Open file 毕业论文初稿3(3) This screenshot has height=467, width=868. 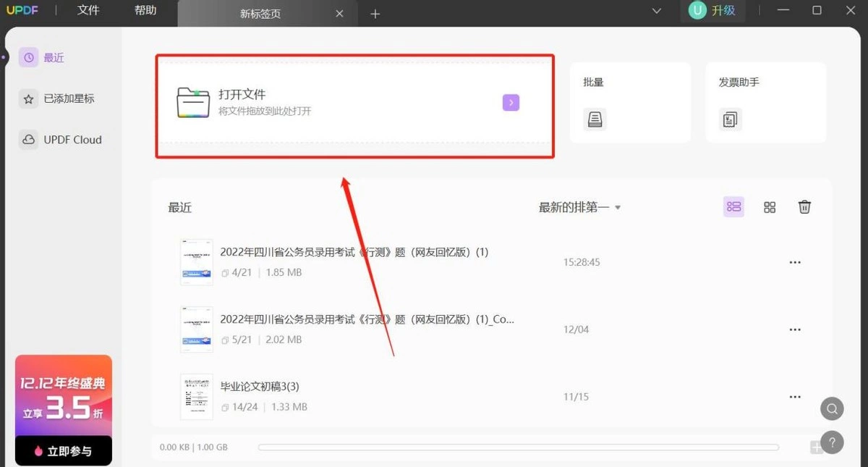(260, 386)
